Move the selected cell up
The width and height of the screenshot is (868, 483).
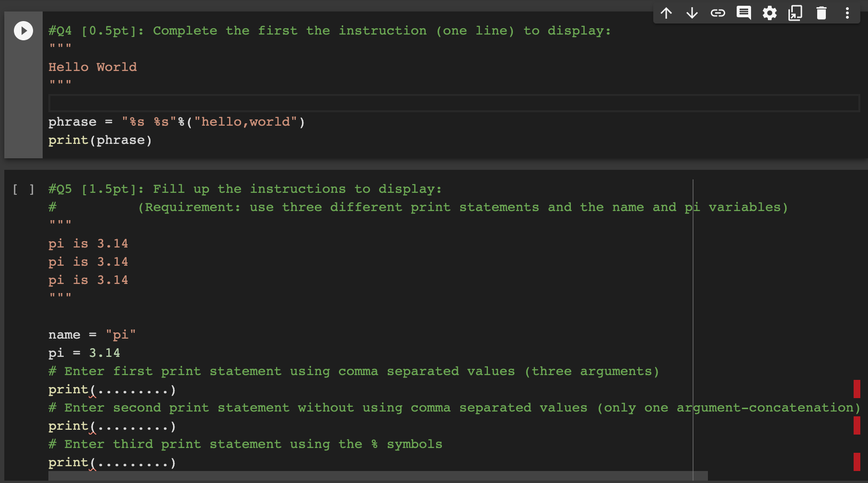pyautogui.click(x=666, y=13)
